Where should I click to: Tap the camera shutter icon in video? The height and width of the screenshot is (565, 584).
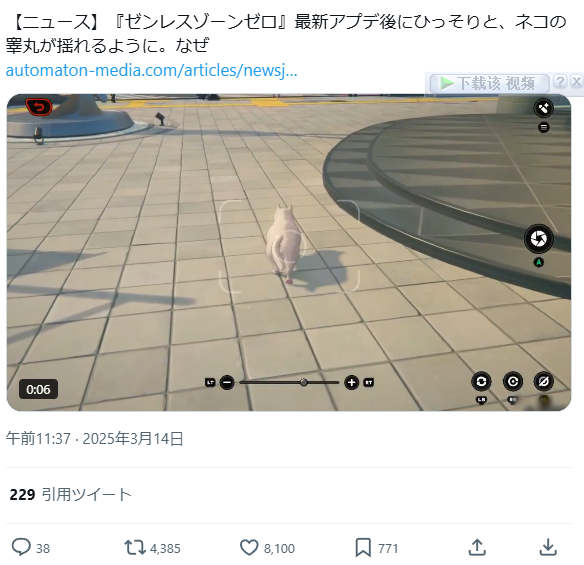[539, 239]
